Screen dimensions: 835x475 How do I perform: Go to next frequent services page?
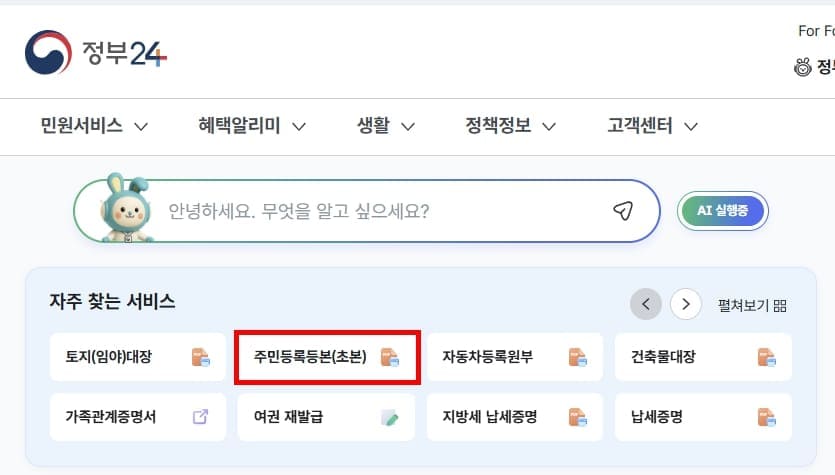point(685,304)
